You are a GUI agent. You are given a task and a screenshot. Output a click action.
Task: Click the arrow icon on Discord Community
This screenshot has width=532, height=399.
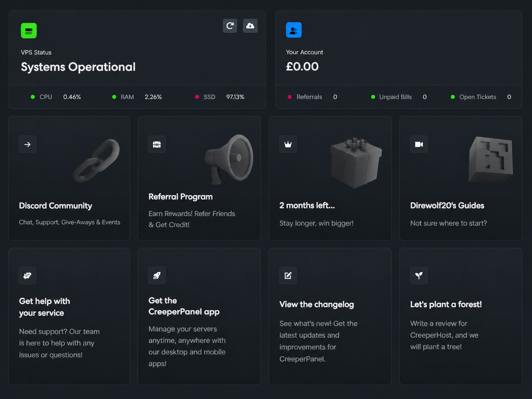[28, 144]
